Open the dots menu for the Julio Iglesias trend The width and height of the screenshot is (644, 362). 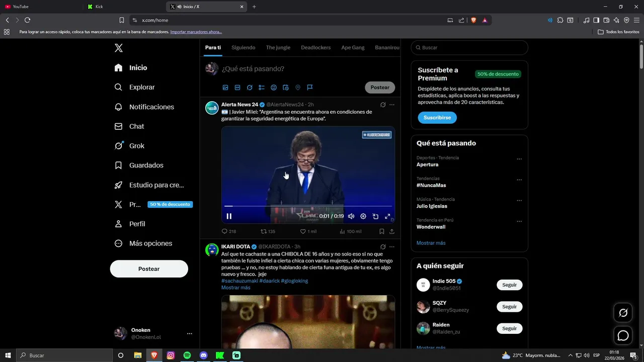[x=519, y=200]
